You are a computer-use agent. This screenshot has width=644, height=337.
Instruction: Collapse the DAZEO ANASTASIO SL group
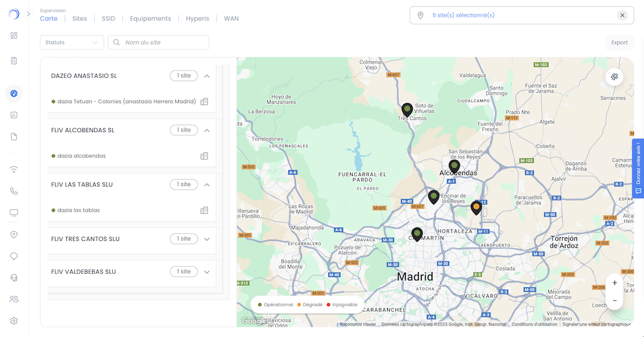point(207,76)
